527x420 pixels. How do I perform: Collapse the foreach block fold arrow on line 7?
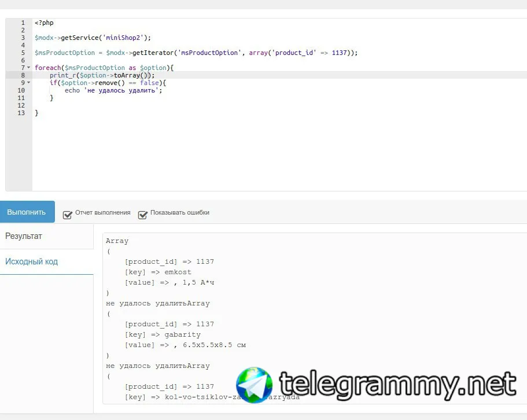tap(29, 68)
